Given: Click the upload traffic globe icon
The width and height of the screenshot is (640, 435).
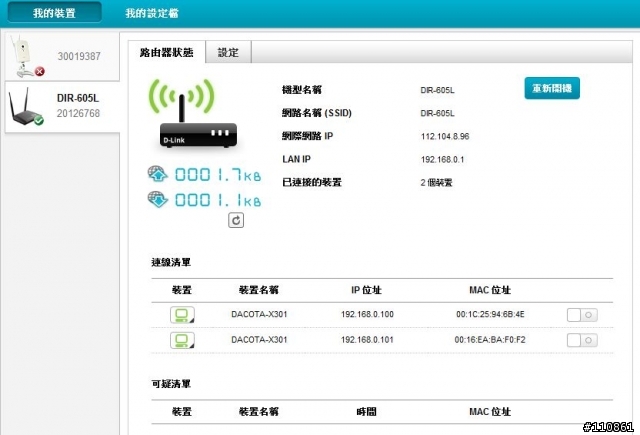Looking at the screenshot, I should click(x=158, y=174).
